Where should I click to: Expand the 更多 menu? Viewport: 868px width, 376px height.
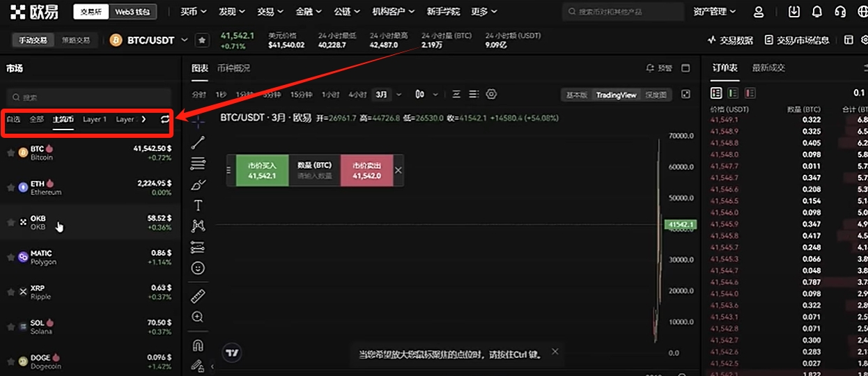[484, 12]
